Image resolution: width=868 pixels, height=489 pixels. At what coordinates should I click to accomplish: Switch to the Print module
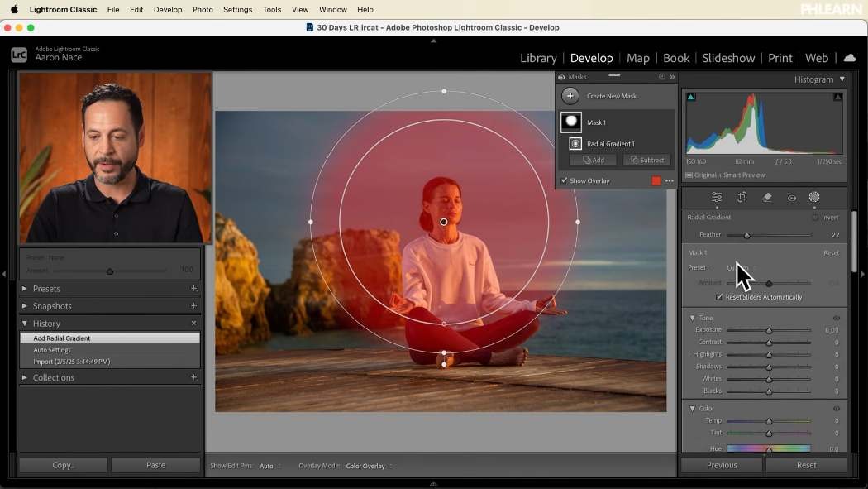pos(780,58)
